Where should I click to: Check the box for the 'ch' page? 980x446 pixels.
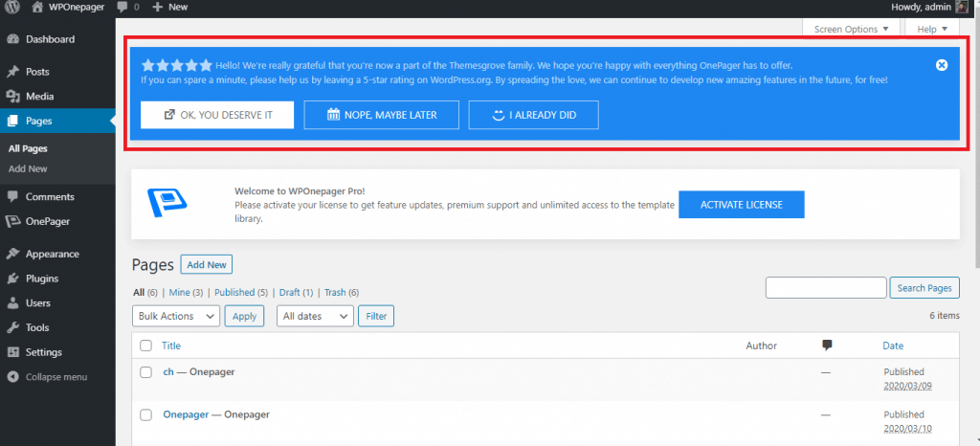[x=145, y=372]
